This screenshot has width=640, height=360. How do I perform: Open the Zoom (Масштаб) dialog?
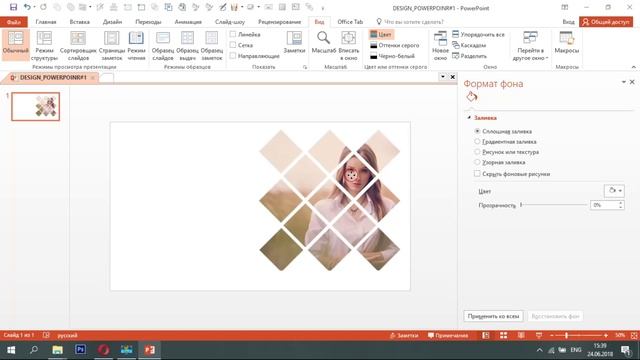tap(324, 42)
